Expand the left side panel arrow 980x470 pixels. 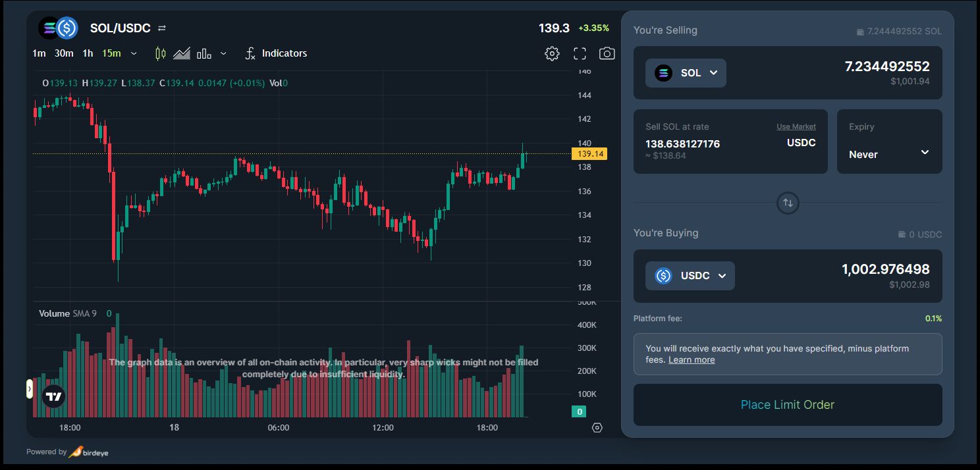coord(30,389)
